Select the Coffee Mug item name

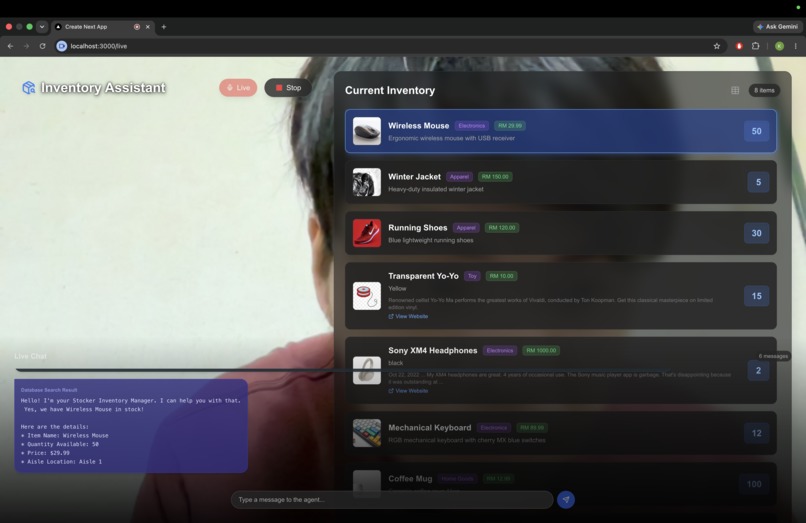pos(410,478)
